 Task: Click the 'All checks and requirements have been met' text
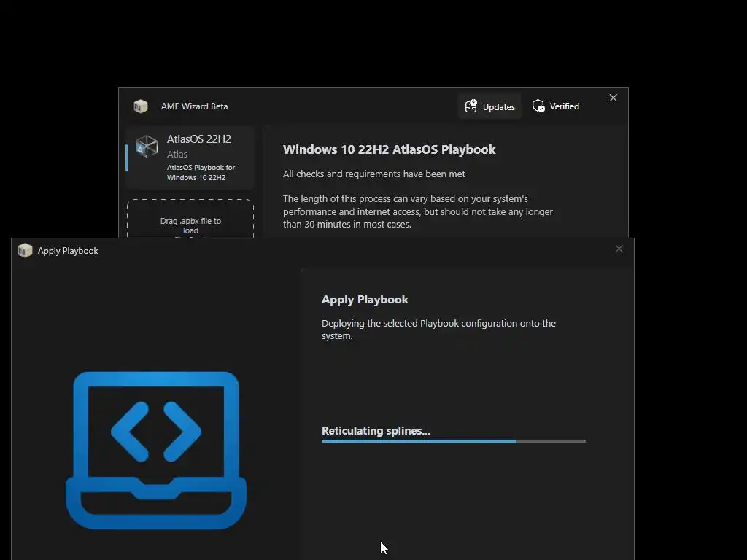tap(374, 174)
